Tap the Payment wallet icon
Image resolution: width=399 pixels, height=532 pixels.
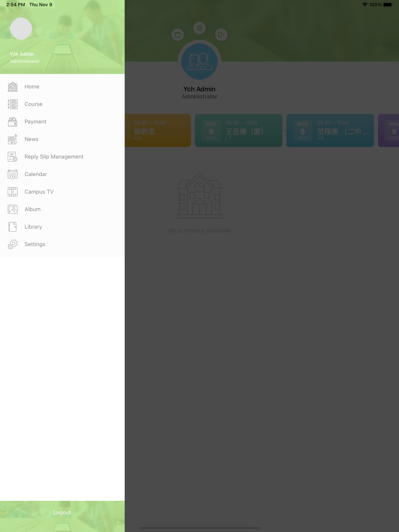(12, 122)
